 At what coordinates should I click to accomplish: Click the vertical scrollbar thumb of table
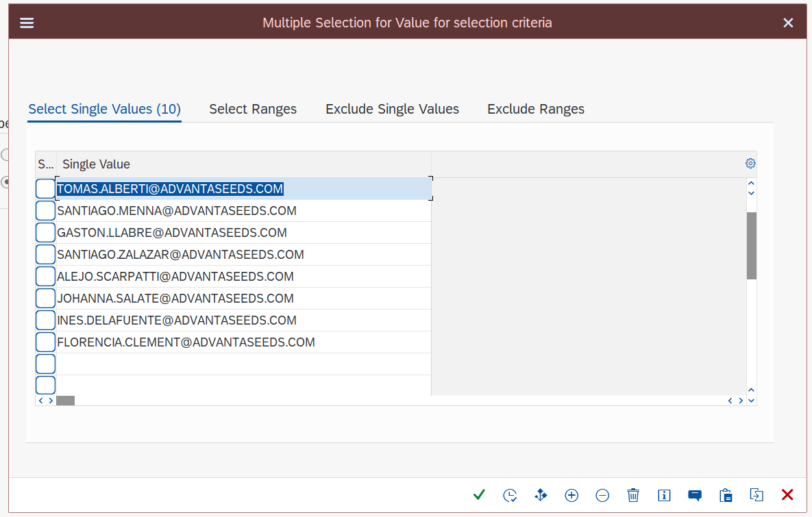[x=752, y=245]
